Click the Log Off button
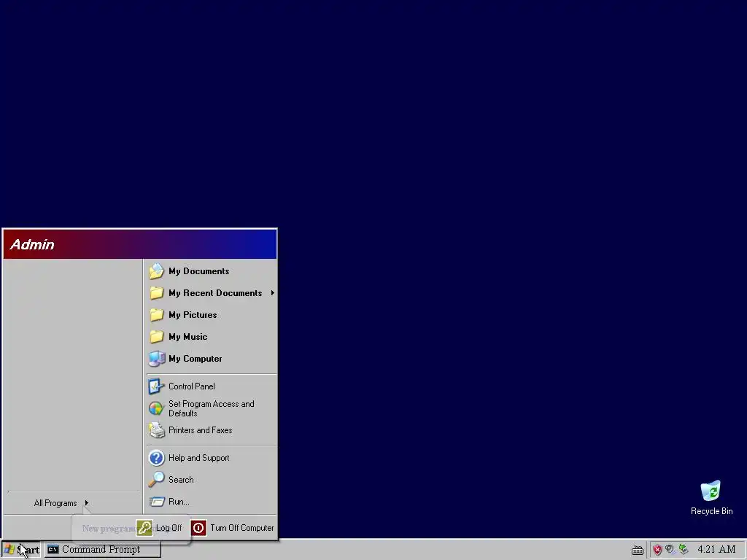The width and height of the screenshot is (747, 560). point(159,528)
